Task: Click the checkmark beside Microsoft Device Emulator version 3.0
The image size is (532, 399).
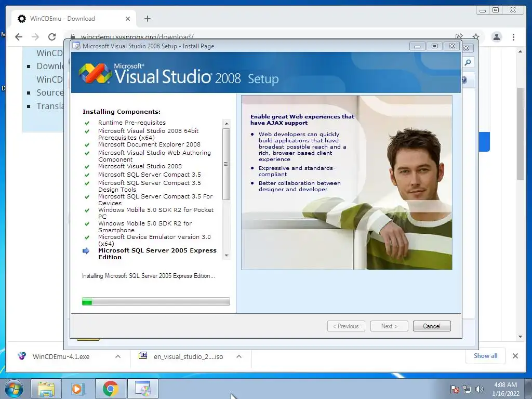Action: point(87,237)
